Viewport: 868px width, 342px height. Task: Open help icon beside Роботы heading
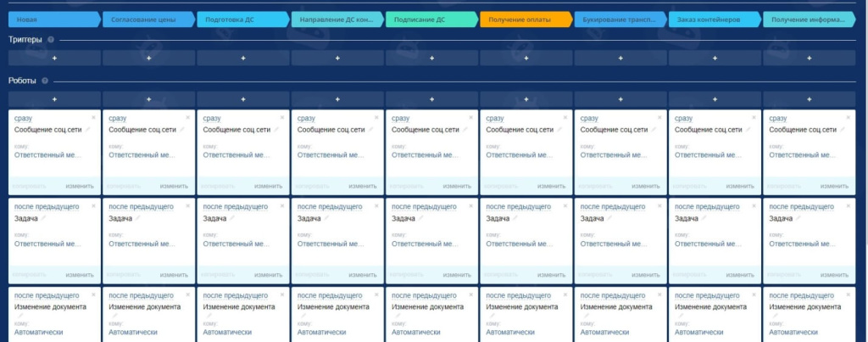[x=45, y=81]
